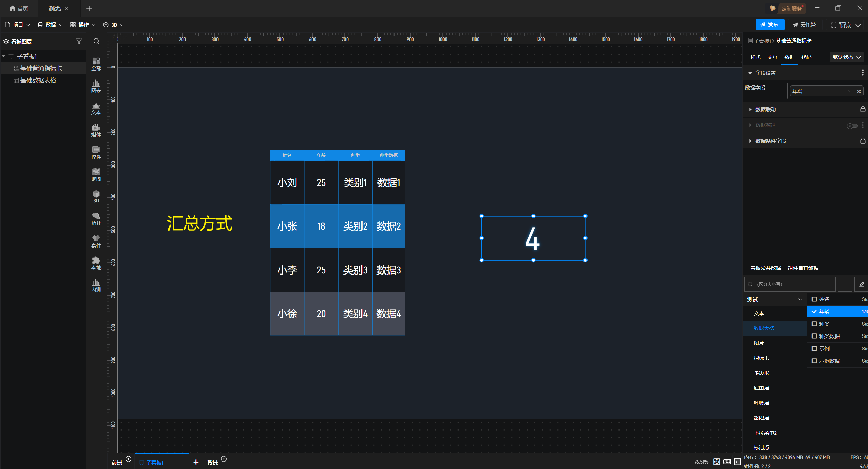Screen dimensions: 868x469
Task: Open the 年龄 data field dropdown
Action: pyautogui.click(x=850, y=91)
